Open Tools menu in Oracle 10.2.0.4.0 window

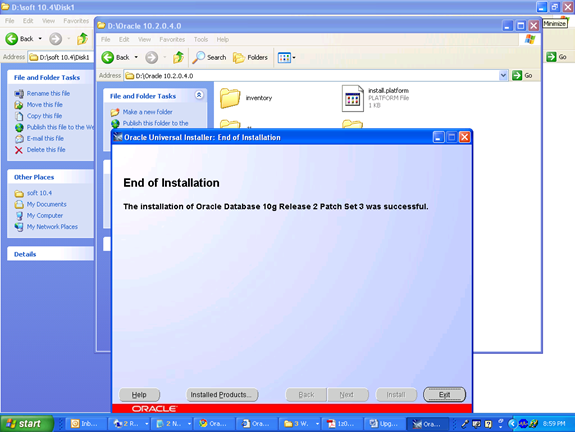[x=201, y=39]
